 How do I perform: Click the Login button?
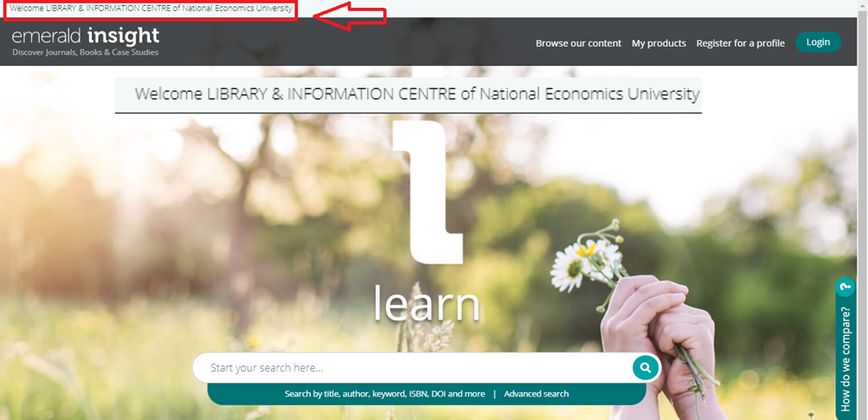point(818,42)
